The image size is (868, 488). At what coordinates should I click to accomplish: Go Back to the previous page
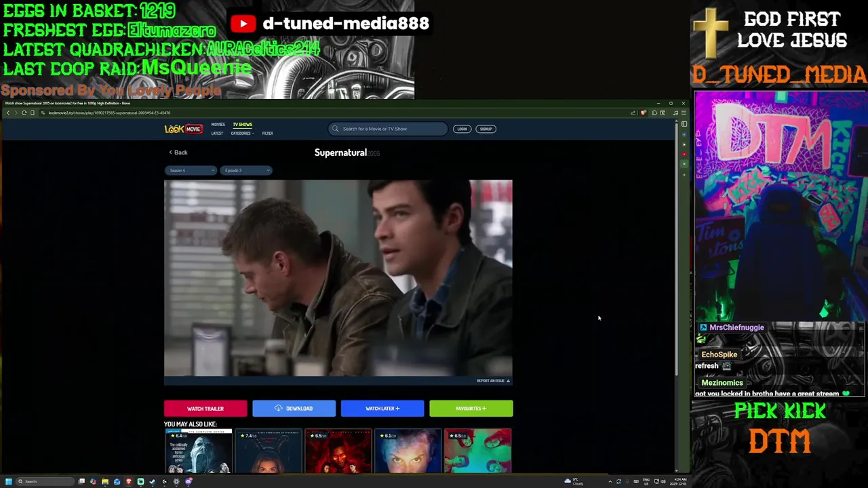[178, 152]
